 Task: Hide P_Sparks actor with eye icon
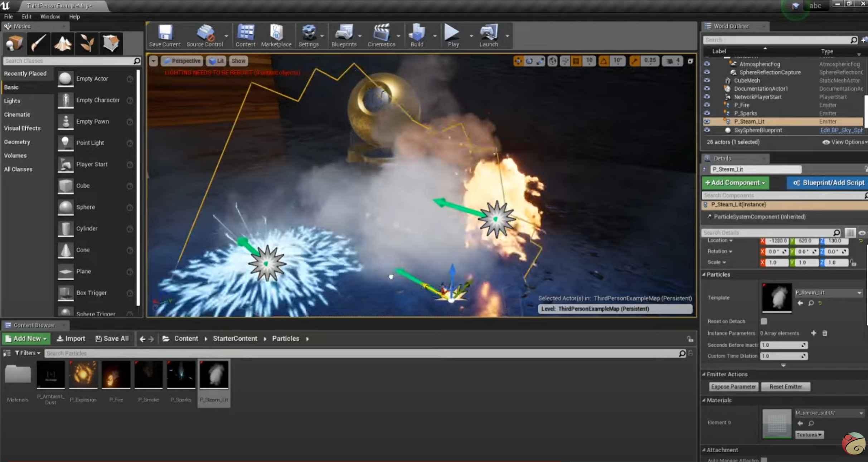(707, 113)
